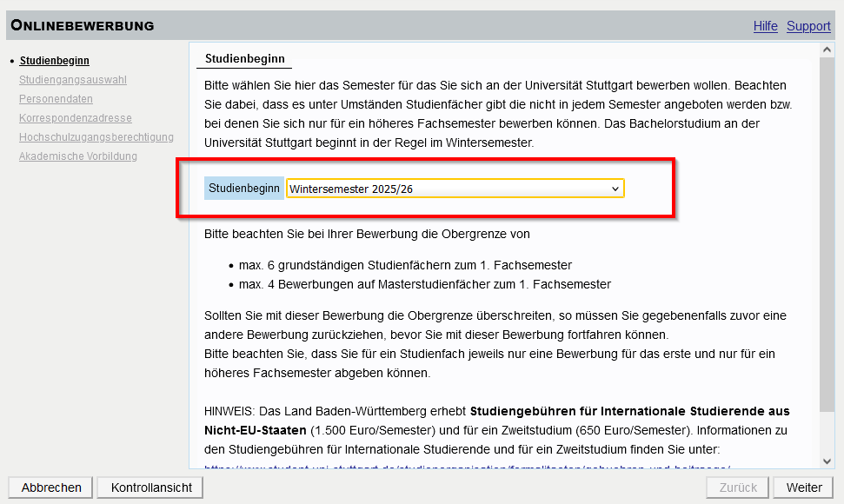Click the vertical scrollbar thumb
Image resolution: width=844 pixels, height=504 pixels.
tap(827, 235)
